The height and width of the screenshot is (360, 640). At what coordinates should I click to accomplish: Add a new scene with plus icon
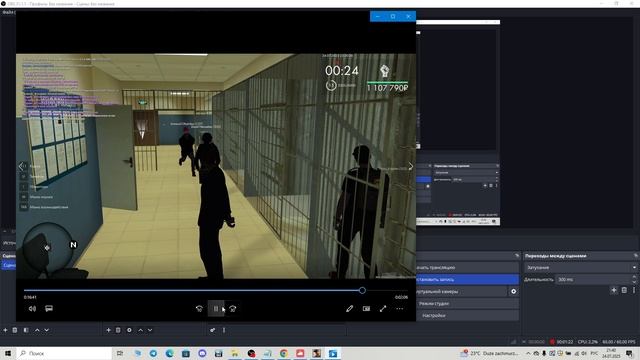tap(5, 330)
